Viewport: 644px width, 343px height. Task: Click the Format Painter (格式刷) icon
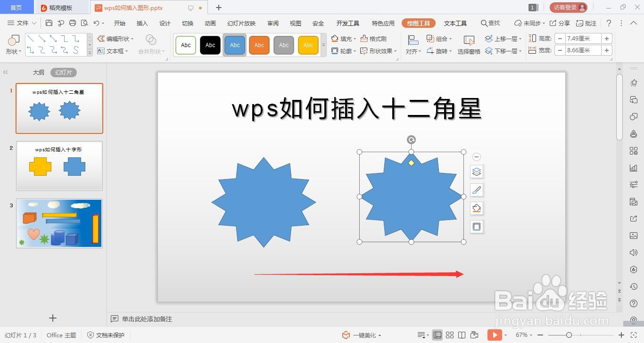373,39
